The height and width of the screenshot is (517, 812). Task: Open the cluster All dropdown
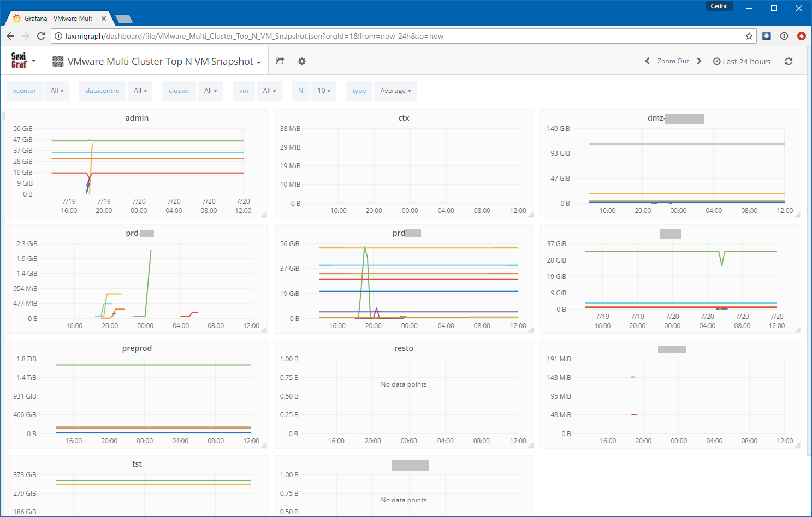pos(210,91)
